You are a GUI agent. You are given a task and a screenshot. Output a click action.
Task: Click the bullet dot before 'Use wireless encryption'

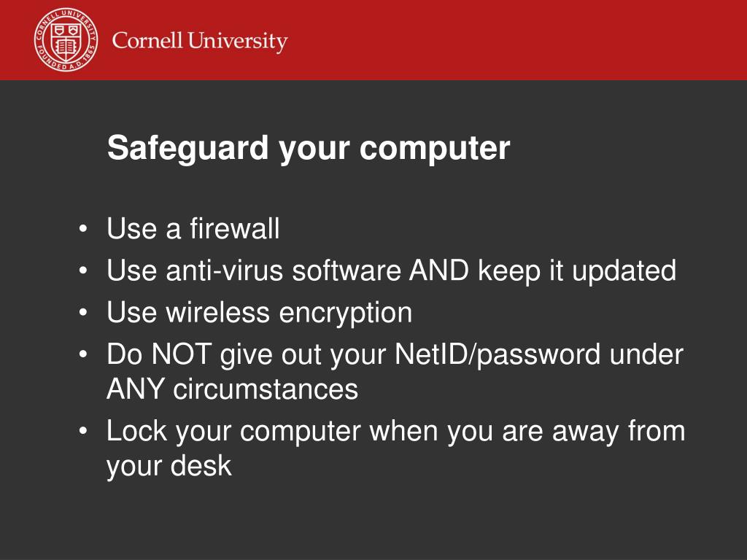pyautogui.click(x=83, y=313)
